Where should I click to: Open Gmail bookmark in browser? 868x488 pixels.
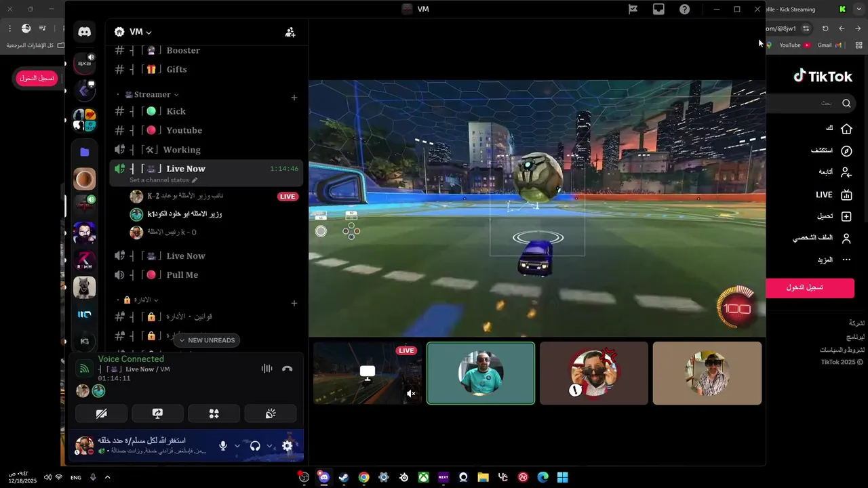tap(829, 45)
